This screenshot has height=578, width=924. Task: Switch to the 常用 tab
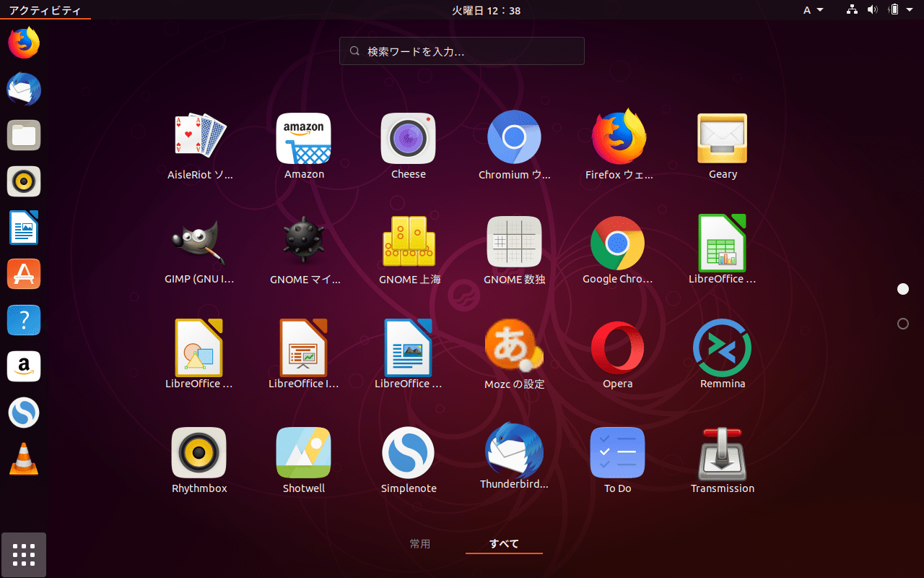[x=420, y=544]
